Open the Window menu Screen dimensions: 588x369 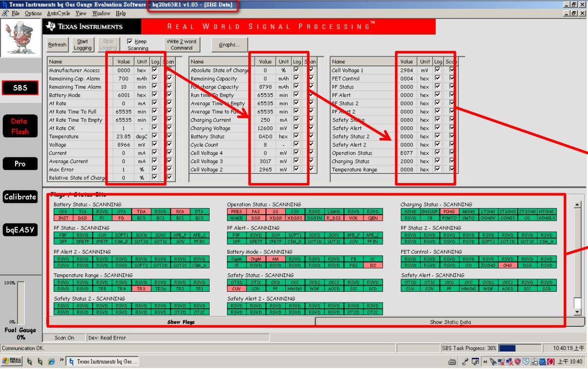click(101, 14)
